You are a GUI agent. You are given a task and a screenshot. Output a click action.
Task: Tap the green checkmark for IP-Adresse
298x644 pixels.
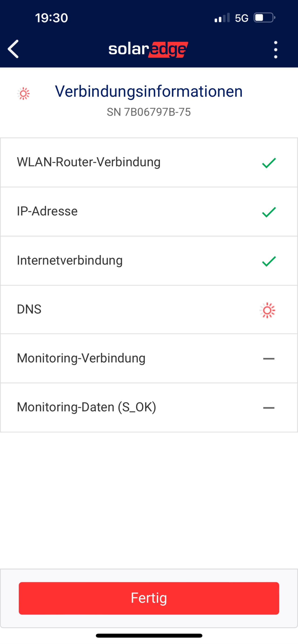pos(269,212)
